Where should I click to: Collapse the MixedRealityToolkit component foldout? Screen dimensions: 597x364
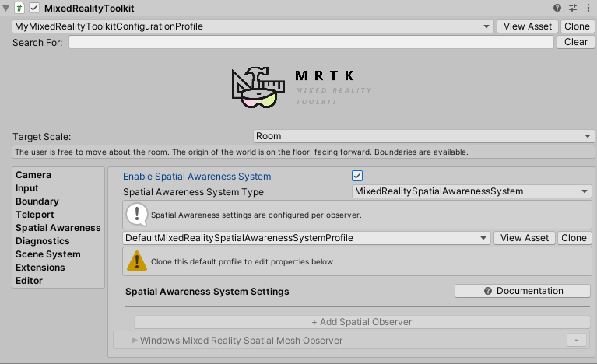[5, 9]
